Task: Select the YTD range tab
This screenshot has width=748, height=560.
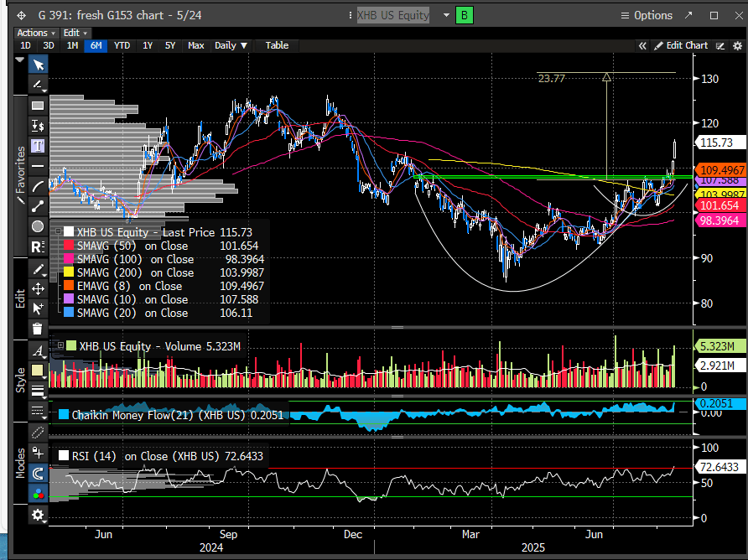Action: pos(122,45)
